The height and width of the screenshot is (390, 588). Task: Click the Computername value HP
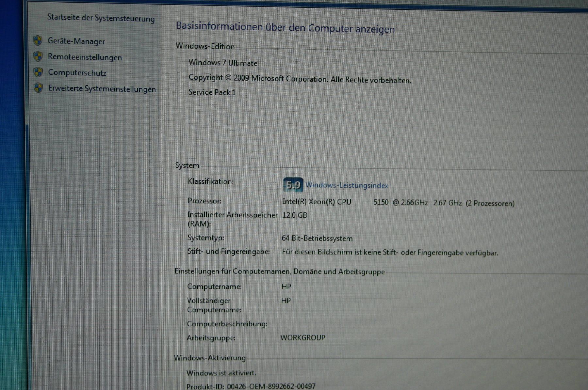coord(286,287)
